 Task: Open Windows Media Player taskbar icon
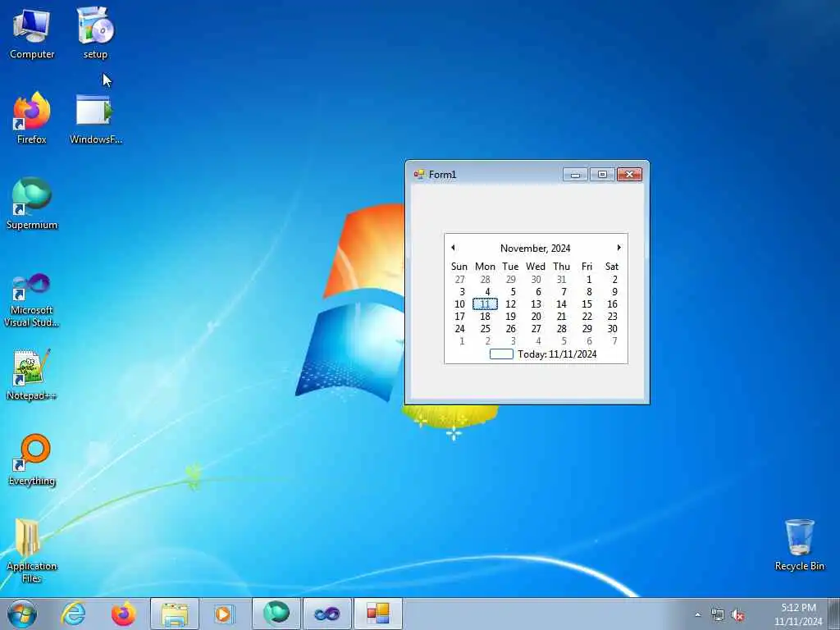click(225, 614)
